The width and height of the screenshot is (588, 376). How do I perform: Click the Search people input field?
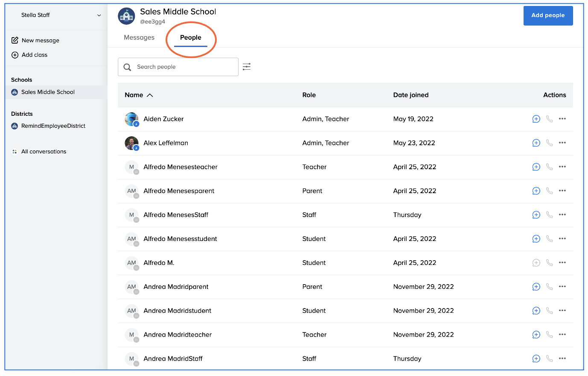pos(183,67)
